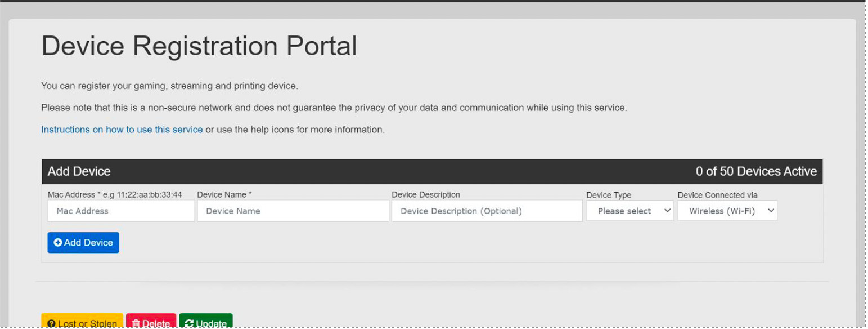Click the plus icon on Add Device button
This screenshot has height=329, width=868.
tap(57, 242)
